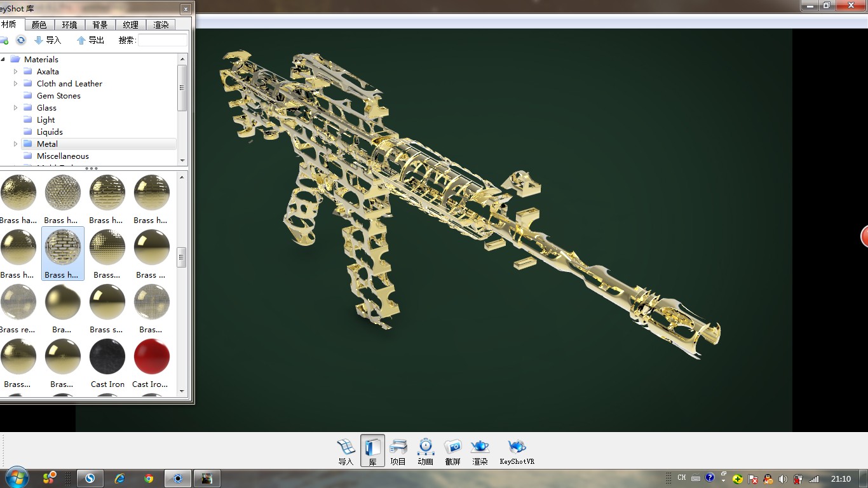Click the 截屏 screenshot camera icon
Image resolution: width=868 pixels, height=488 pixels.
[x=452, y=452]
